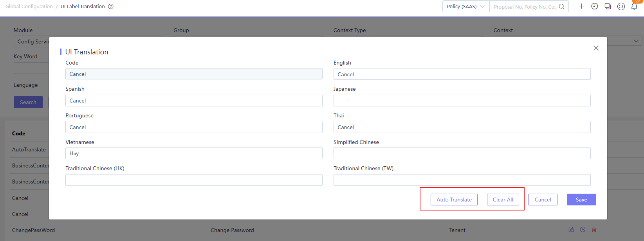644x241 pixels.
Task: Click the overlapping windows icon in header
Action: click(x=608, y=6)
